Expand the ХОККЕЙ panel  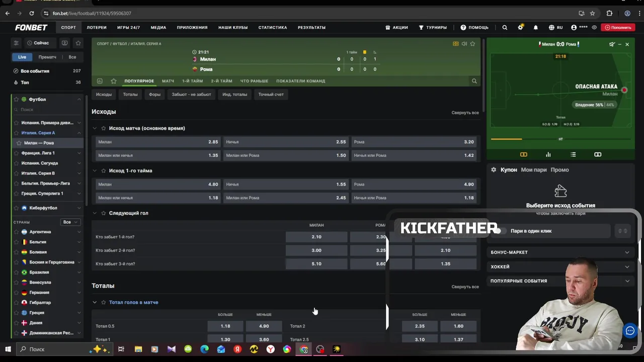560,266
